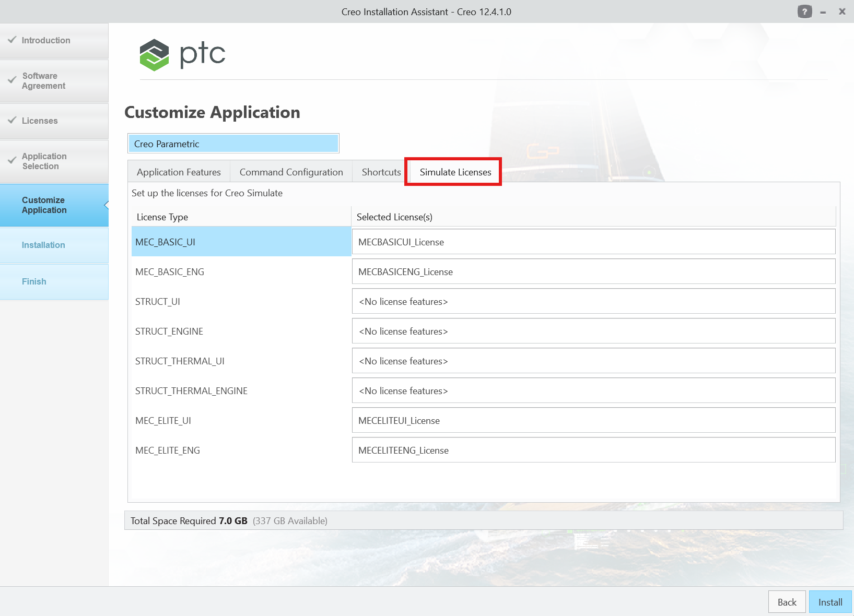
Task: Open the Licenses step in sidebar
Action: [54, 121]
